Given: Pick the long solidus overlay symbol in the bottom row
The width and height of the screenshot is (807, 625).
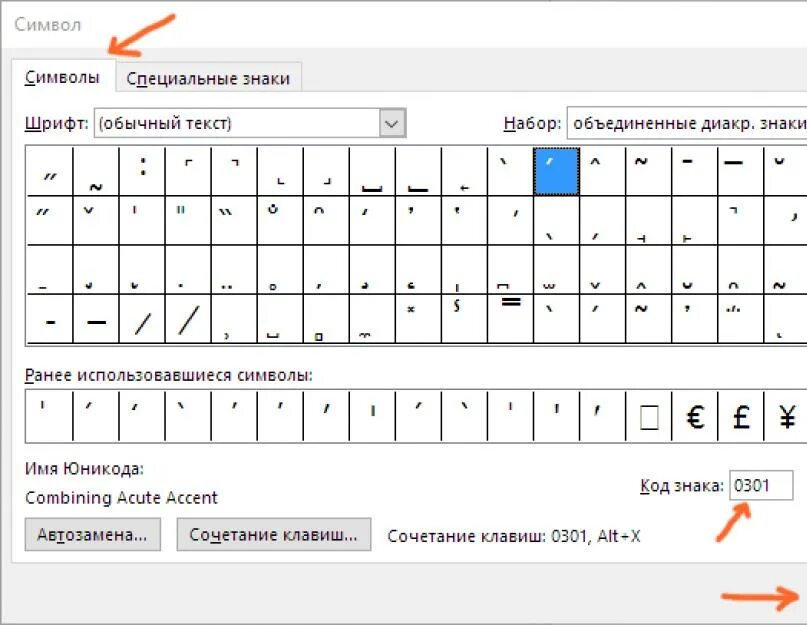Looking at the screenshot, I should coord(188,319).
